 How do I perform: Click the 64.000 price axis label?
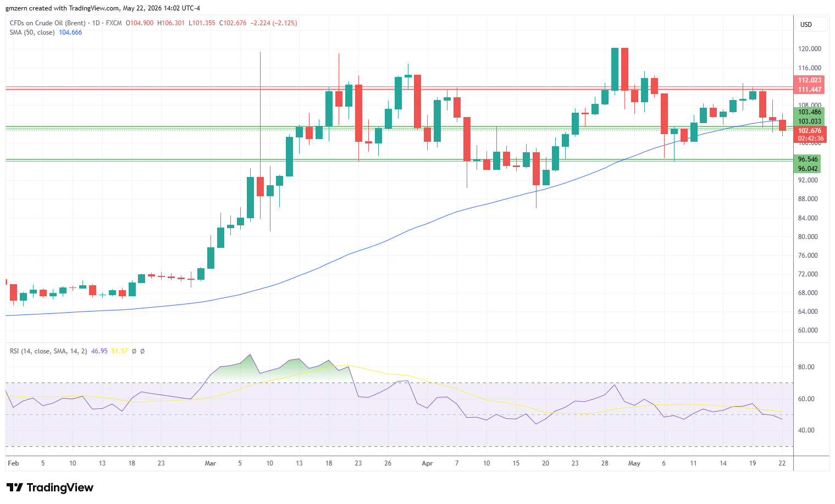coord(808,312)
